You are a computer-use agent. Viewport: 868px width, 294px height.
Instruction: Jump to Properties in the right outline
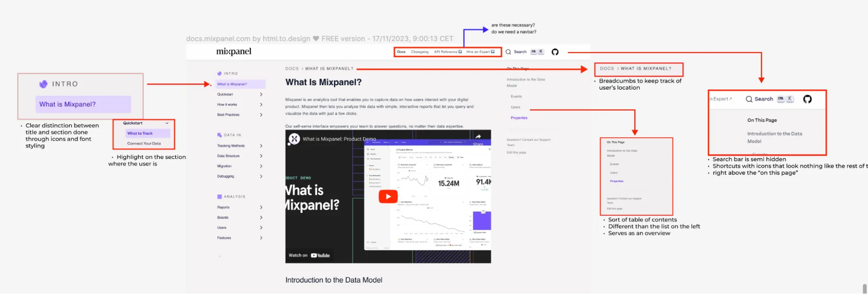click(519, 118)
